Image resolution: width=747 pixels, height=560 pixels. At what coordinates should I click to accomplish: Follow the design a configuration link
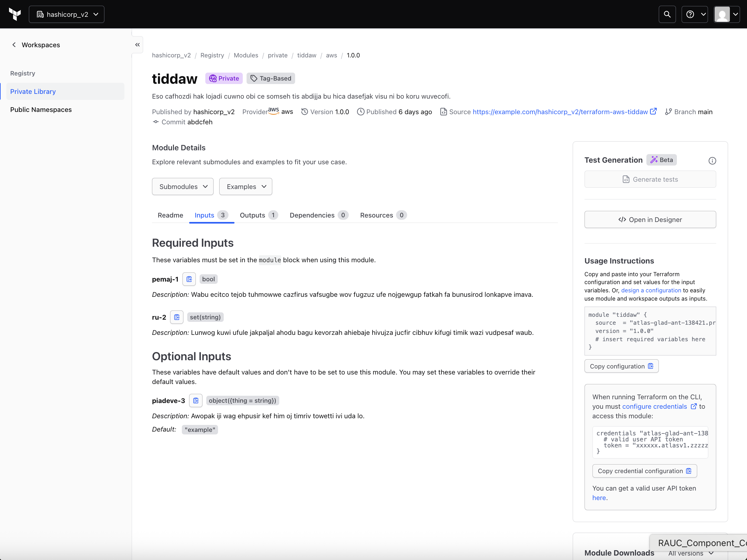[651, 290]
